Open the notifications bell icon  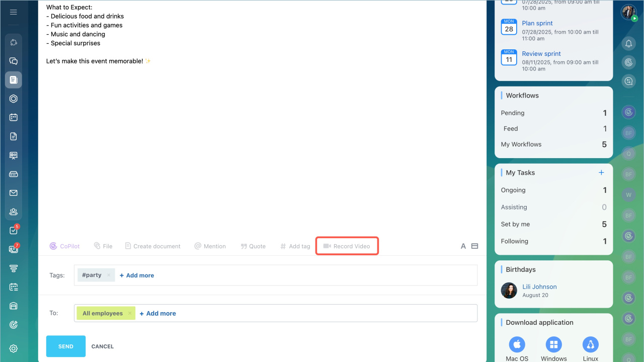coord(628,44)
